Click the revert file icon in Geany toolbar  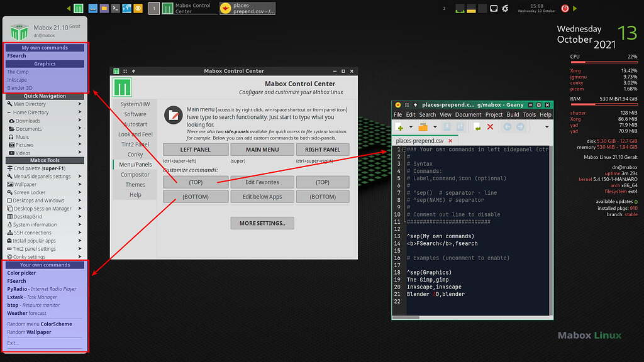click(478, 127)
